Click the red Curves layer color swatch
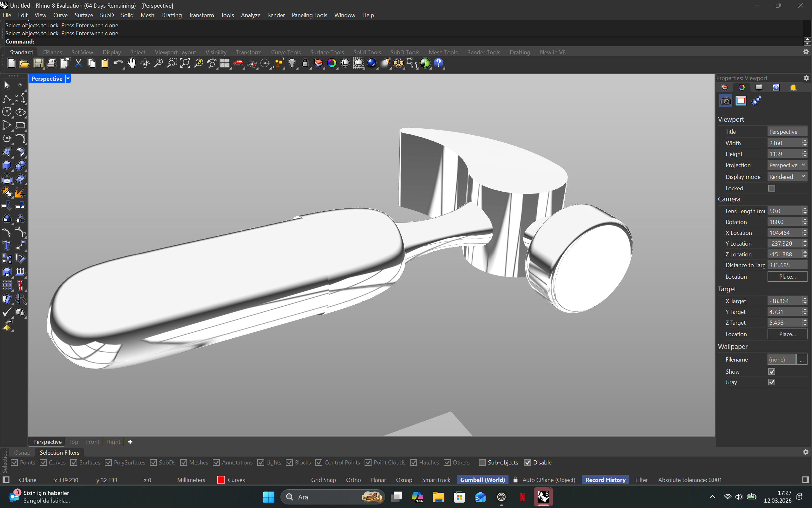Viewport: 812px width, 508px height. (x=221, y=480)
